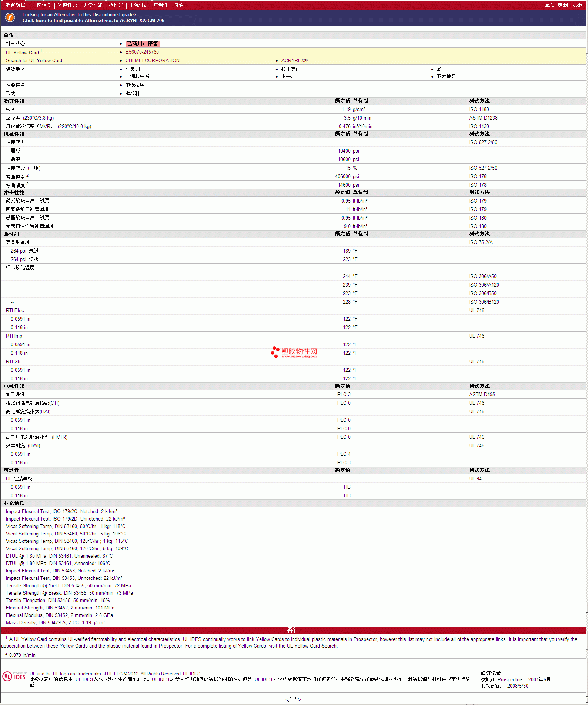Click the PLC 4 hot-wire ignition value
588x705 pixels.
click(344, 454)
